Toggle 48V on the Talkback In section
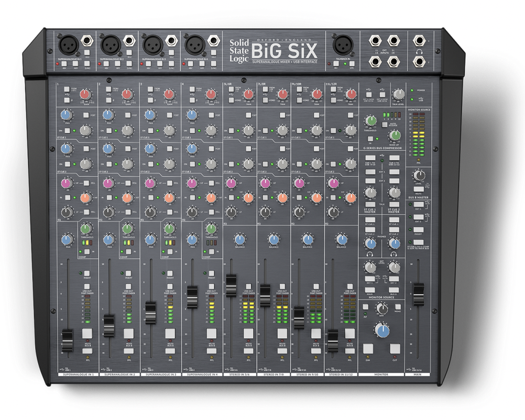The image size is (525, 420). click(x=336, y=63)
